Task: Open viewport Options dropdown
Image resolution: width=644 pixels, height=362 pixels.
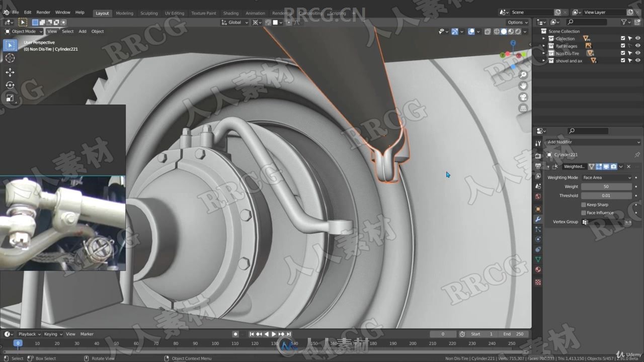Action: (x=517, y=22)
